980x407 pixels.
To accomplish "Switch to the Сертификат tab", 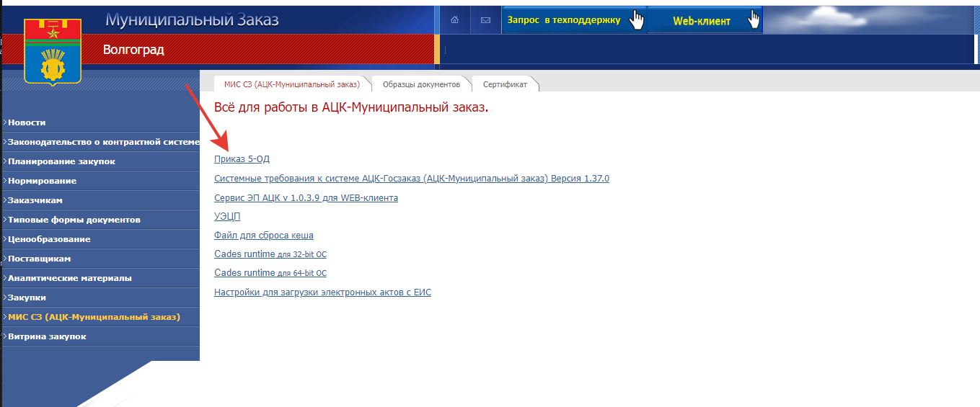I will click(x=505, y=84).
